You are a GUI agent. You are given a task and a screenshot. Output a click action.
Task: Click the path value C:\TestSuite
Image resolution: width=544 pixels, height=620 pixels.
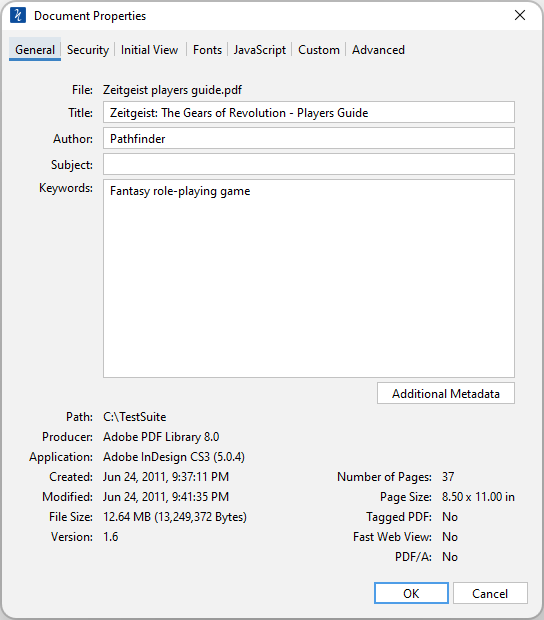click(134, 417)
